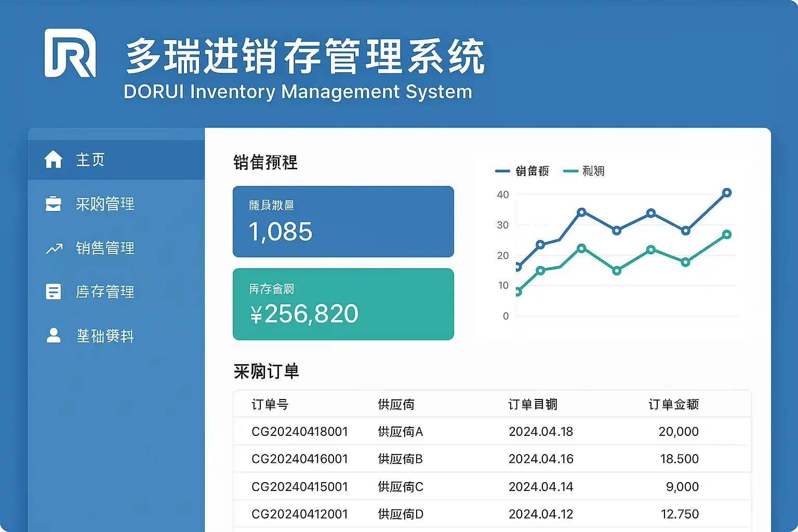This screenshot has height=532, width=798.
Task: Click the blue card showing 1,085
Action: pos(343,221)
